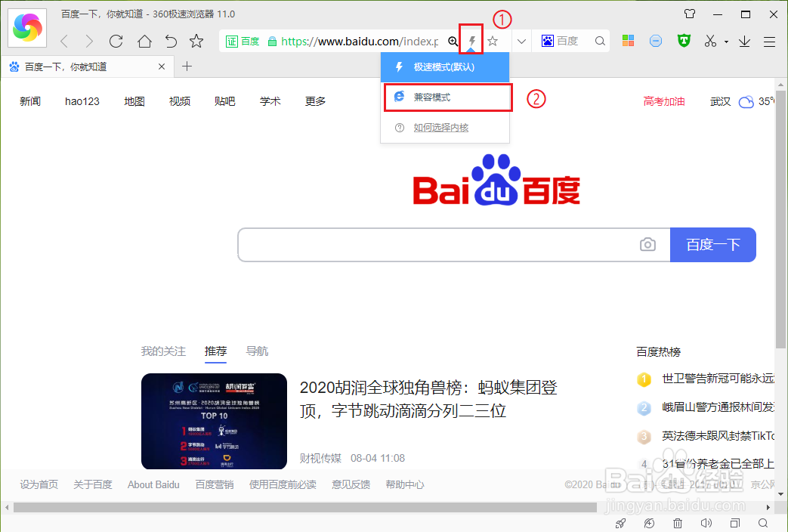The height and width of the screenshot is (532, 788).
Task: Open the favorites star in toolbar
Action: click(196, 41)
